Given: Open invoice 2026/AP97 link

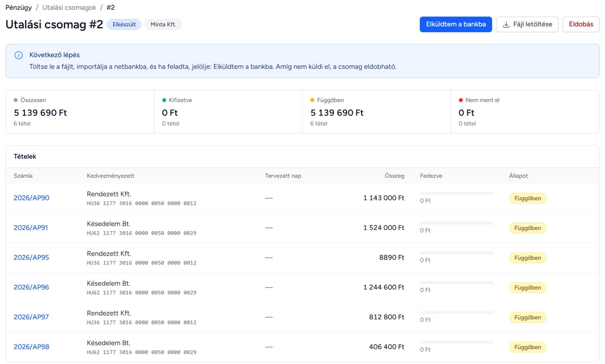Looking at the screenshot, I should coord(31,317).
